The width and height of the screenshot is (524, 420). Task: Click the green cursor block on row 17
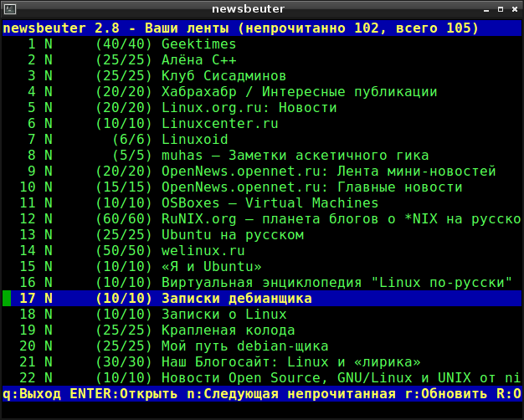click(x=7, y=299)
